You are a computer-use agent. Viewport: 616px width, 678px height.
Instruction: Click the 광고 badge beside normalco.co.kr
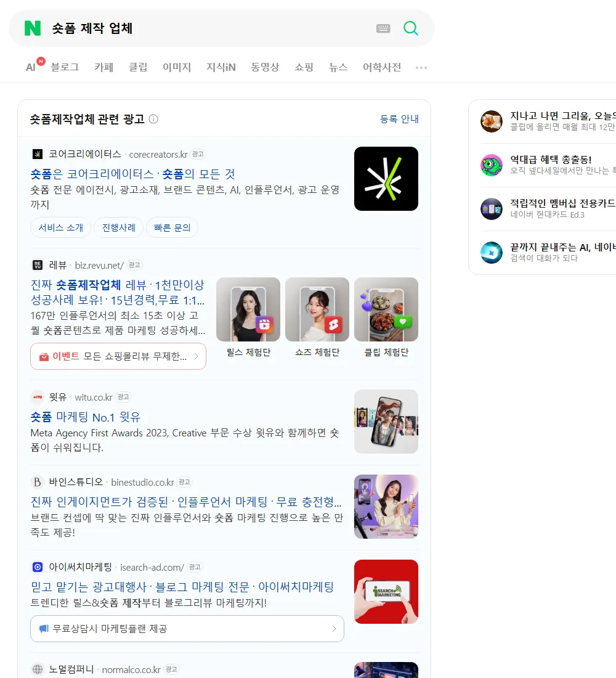coord(172,669)
